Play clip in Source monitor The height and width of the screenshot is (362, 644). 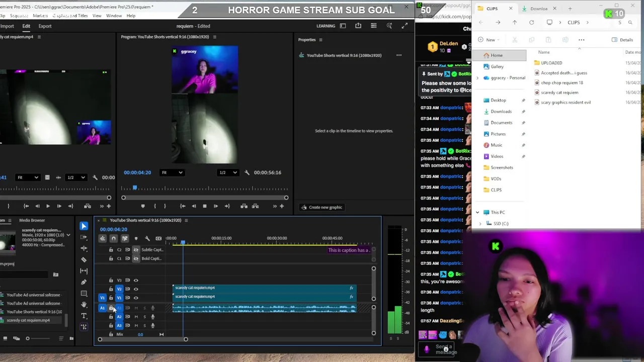click(x=48, y=206)
